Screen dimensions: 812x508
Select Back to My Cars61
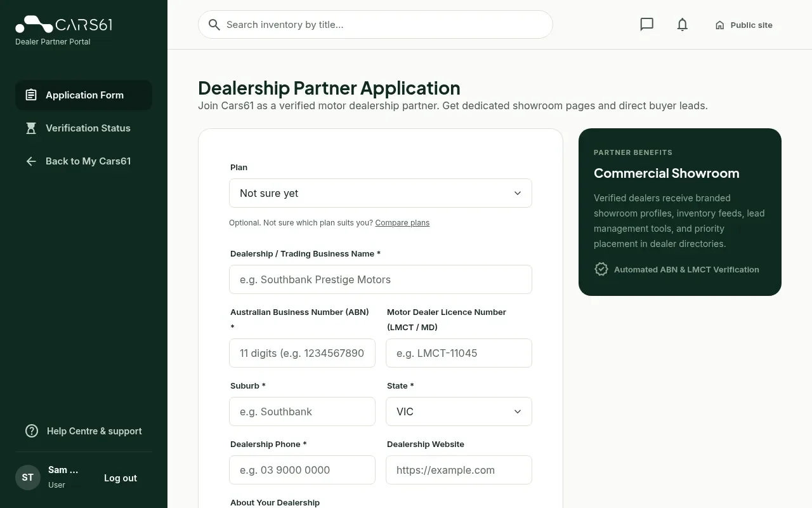pos(84,161)
